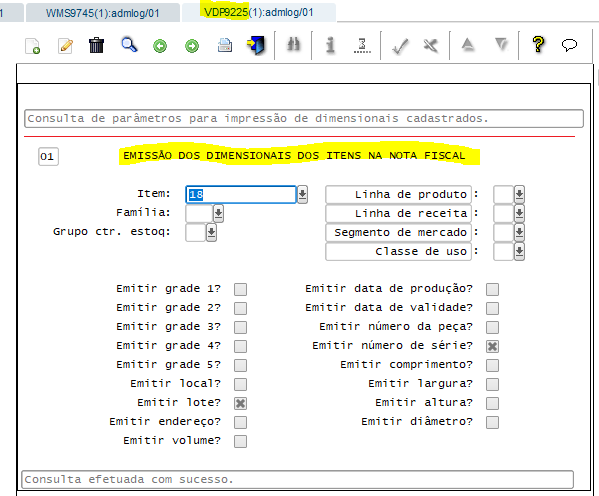Click the magnifying glass search icon
Screen dimensions: 599x496
tap(129, 45)
